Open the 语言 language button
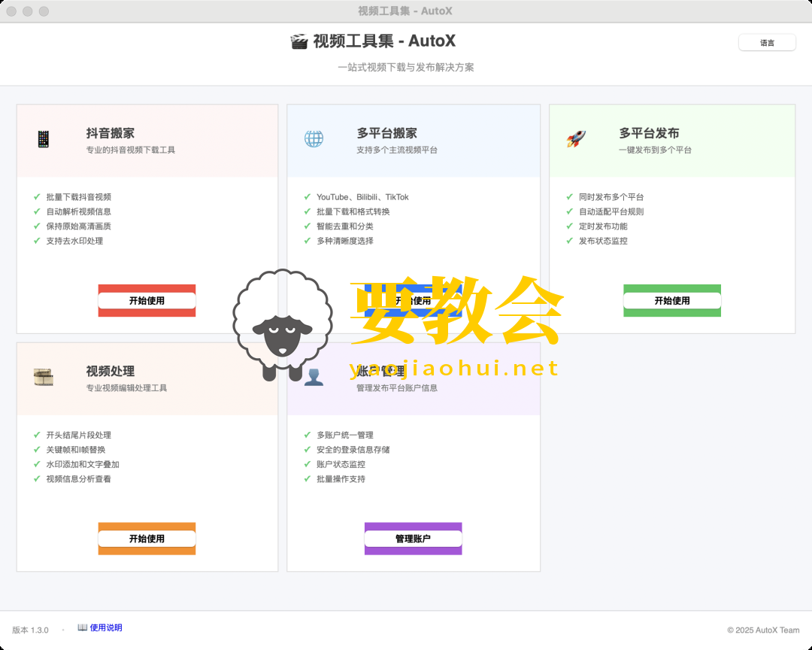 tap(767, 42)
